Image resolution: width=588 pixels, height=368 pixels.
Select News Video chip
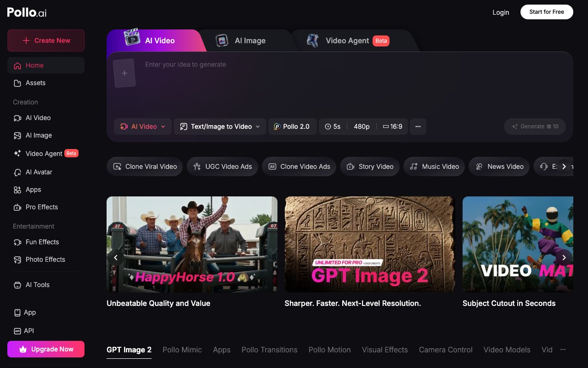point(499,167)
